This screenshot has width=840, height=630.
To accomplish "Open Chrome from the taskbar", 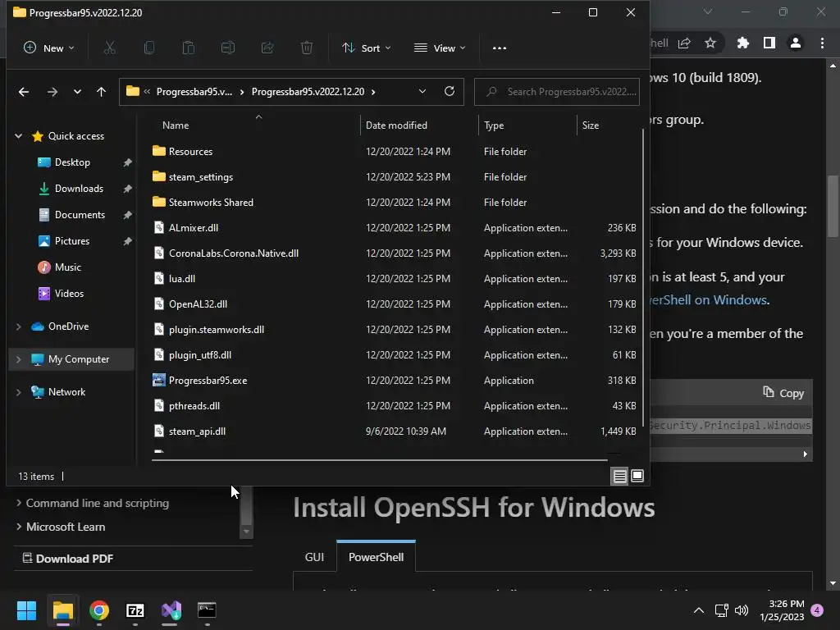I will [99, 610].
